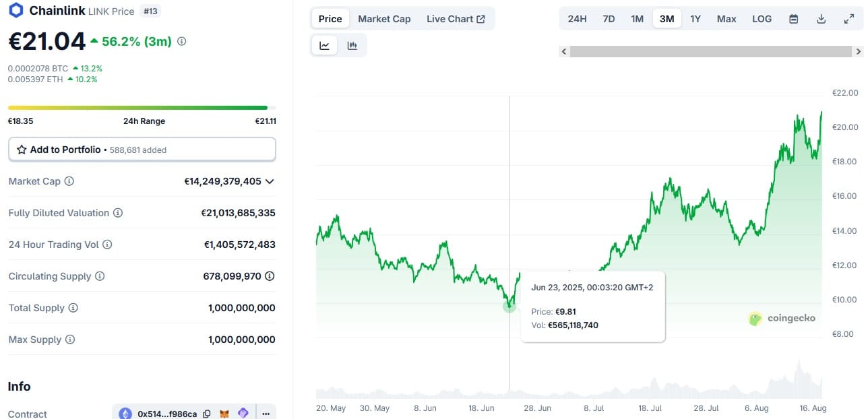This screenshot has width=868, height=419.
Task: Click the €21,013,685,335 valuation figure
Action: pos(239,213)
